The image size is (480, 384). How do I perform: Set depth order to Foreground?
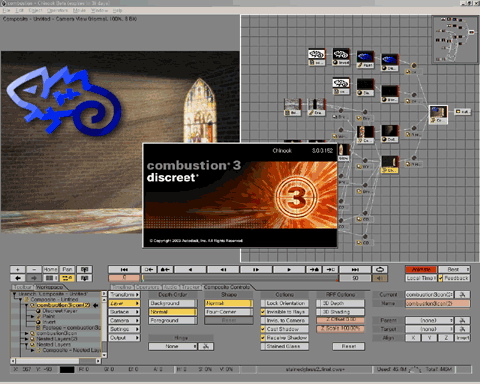[173, 321]
